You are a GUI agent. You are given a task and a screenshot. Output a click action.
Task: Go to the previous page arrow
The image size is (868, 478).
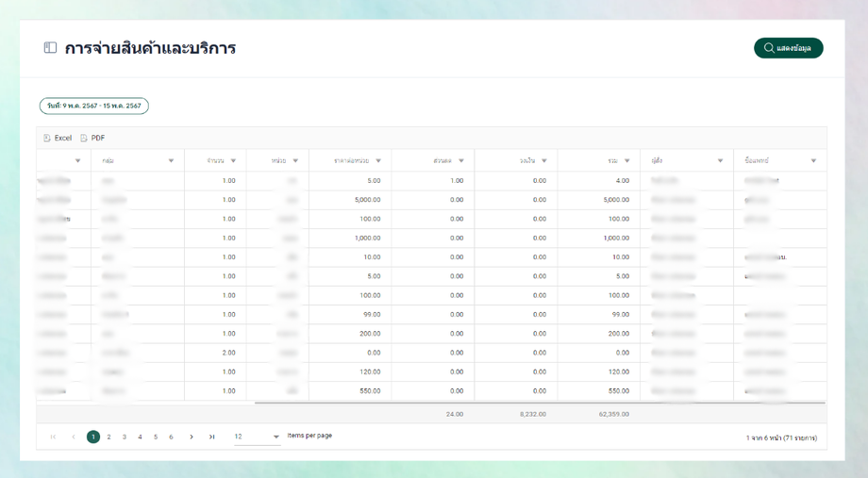click(73, 437)
